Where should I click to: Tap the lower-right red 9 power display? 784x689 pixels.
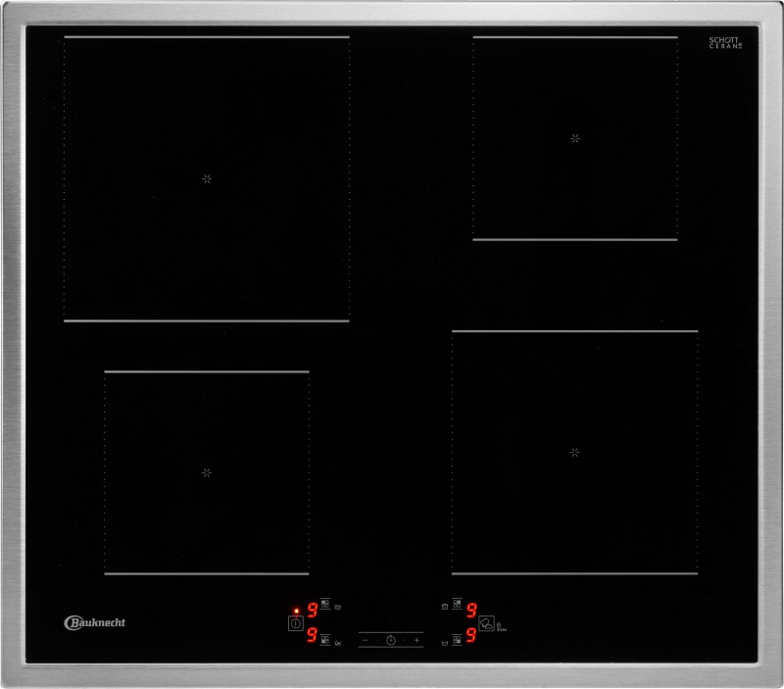(471, 635)
